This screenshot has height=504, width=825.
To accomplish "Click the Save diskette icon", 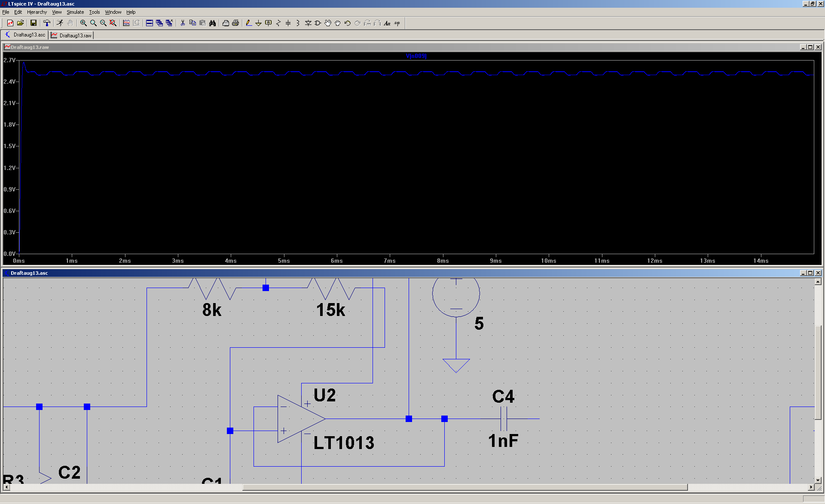I will pos(34,23).
